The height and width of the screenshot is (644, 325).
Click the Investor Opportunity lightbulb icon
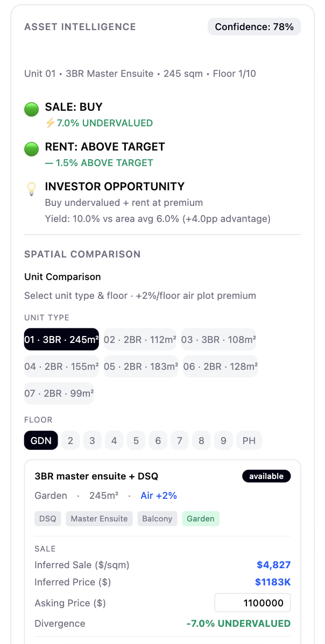coord(32,189)
